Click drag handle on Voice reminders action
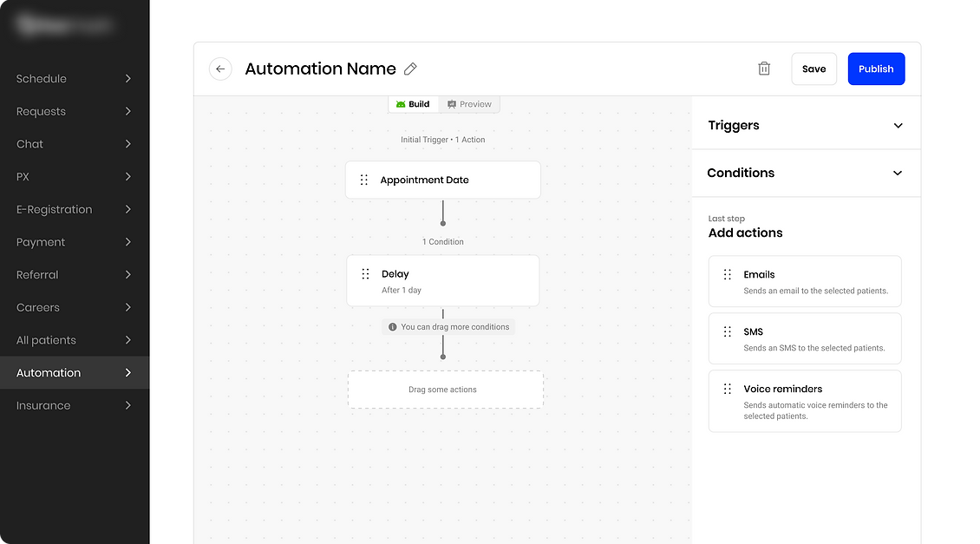This screenshot has width=980, height=544. (728, 390)
